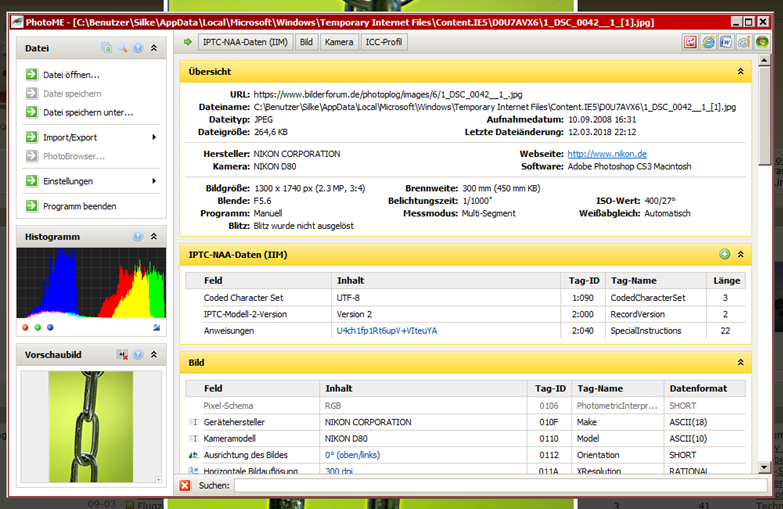Collapse the Bild section
Image resolution: width=783 pixels, height=509 pixels.
(741, 362)
